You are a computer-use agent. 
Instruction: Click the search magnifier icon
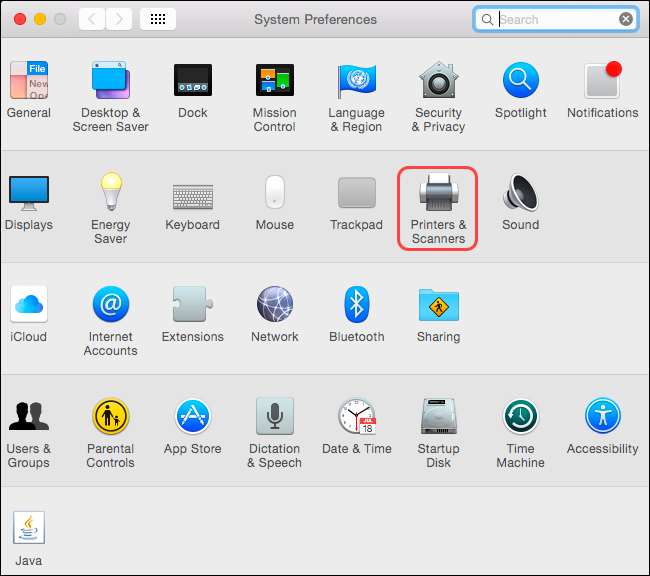[488, 19]
